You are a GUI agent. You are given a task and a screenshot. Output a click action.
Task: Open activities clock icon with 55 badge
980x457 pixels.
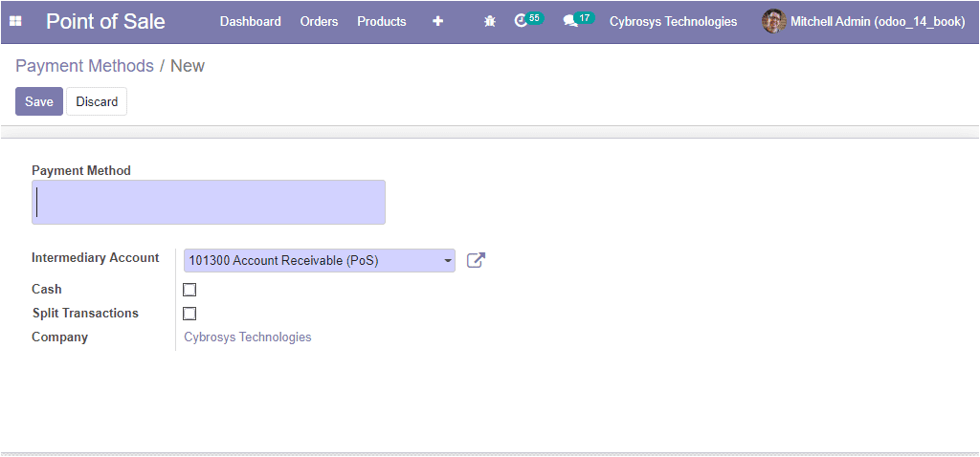pos(528,20)
